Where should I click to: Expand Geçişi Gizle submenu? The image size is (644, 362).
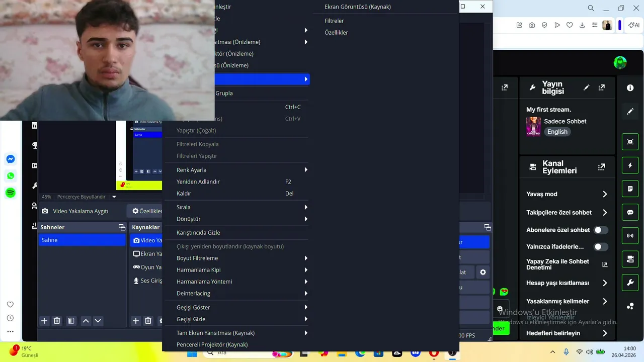(236, 319)
